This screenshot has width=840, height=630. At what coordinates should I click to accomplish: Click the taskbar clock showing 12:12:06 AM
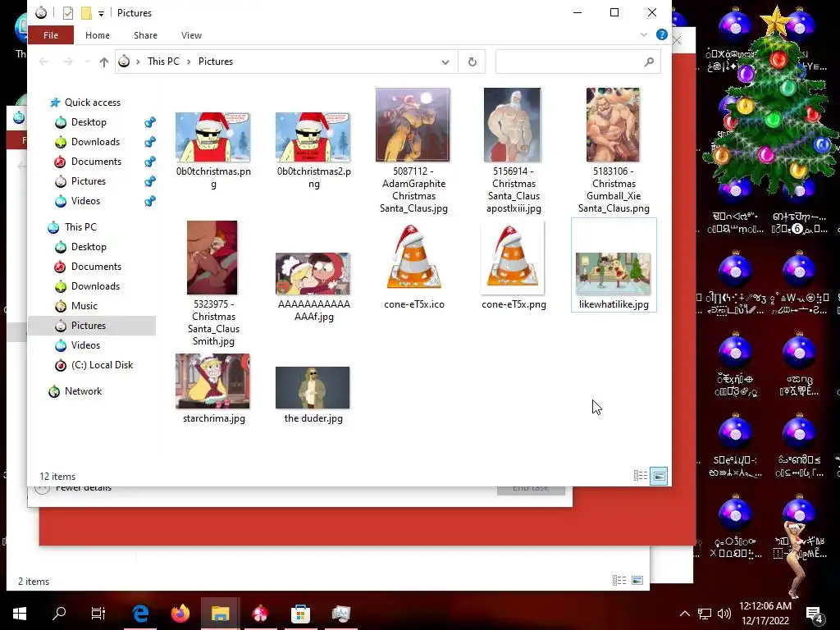(765, 614)
